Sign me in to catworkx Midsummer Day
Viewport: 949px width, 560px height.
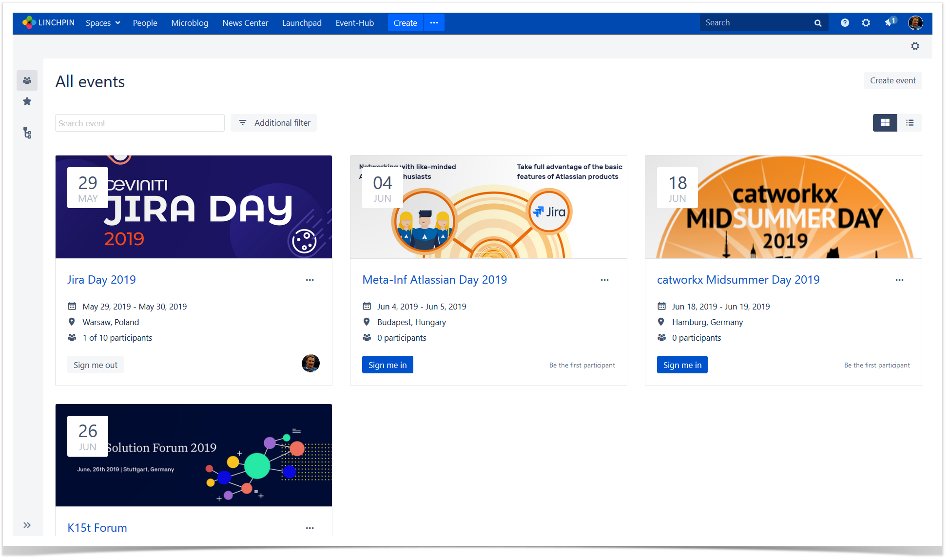[x=682, y=365]
